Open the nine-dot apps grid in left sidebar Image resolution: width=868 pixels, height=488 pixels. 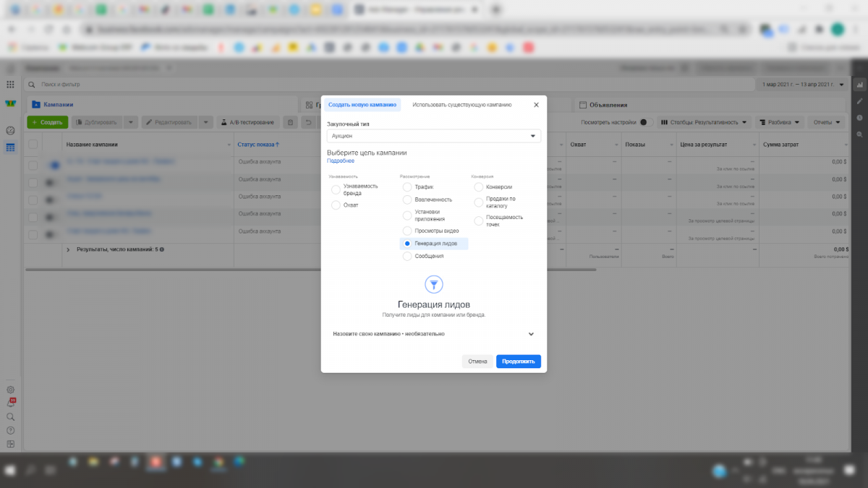click(10, 85)
